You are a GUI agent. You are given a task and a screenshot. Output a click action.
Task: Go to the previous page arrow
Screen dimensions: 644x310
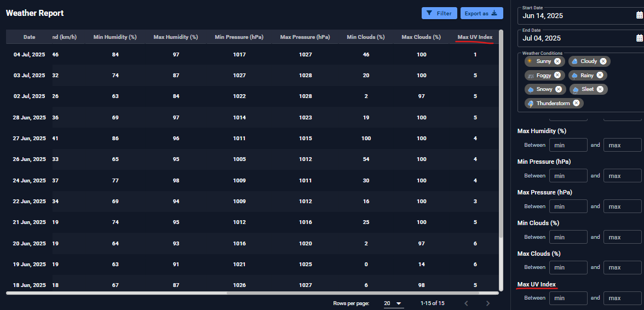click(466, 303)
